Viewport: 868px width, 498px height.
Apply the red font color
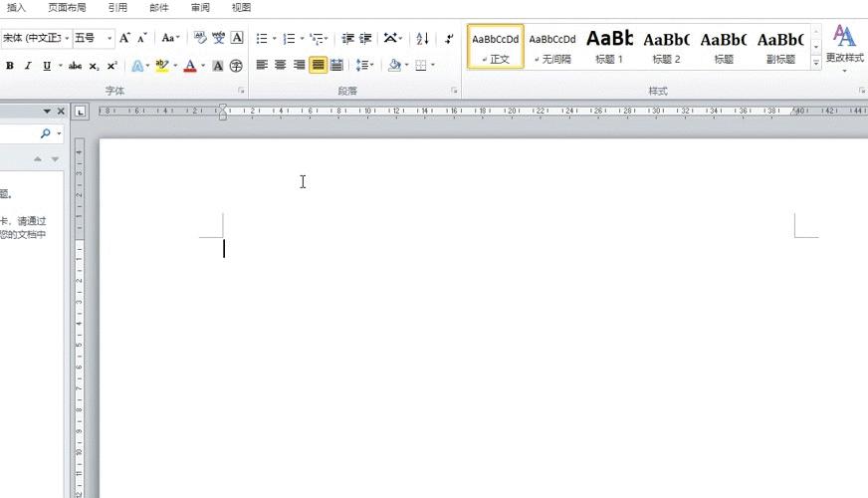[190, 66]
